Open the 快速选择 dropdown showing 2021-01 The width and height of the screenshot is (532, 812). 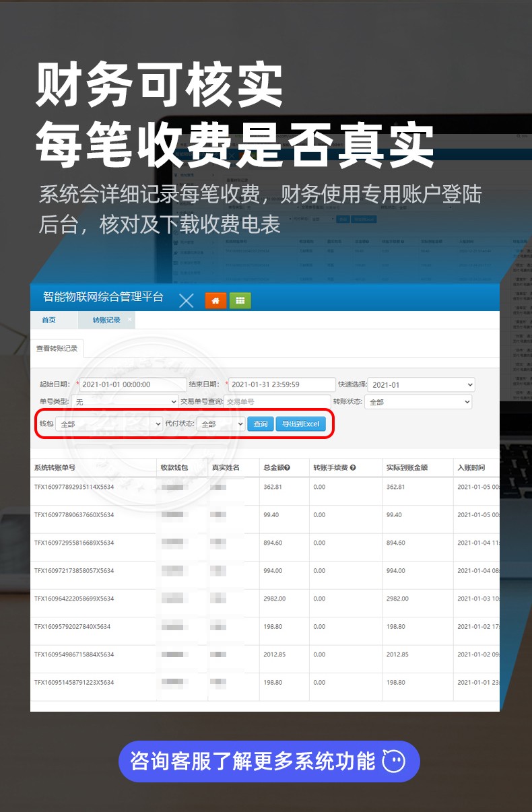pyautogui.click(x=421, y=385)
